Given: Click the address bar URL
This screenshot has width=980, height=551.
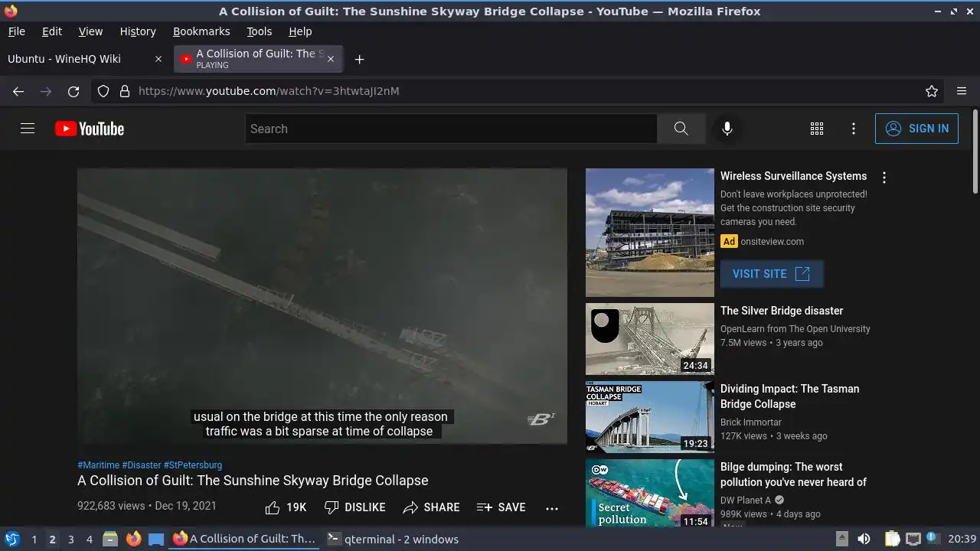Looking at the screenshot, I should [269, 91].
